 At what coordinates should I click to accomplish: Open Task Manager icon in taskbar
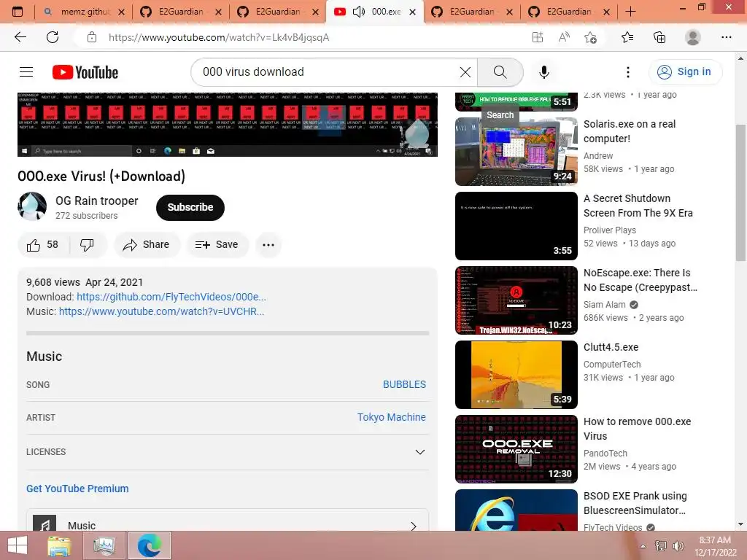104,545
